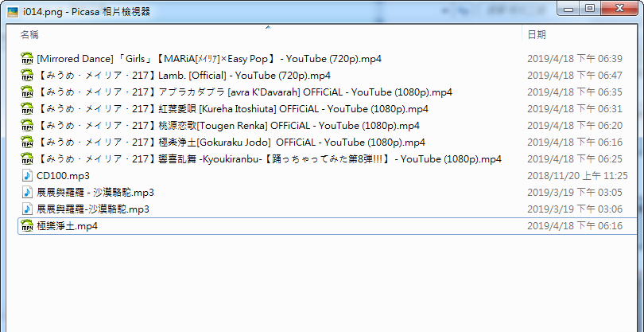Click the mp4 icon of Tougen Renka file
The height and width of the screenshot is (332, 644).
(27, 126)
